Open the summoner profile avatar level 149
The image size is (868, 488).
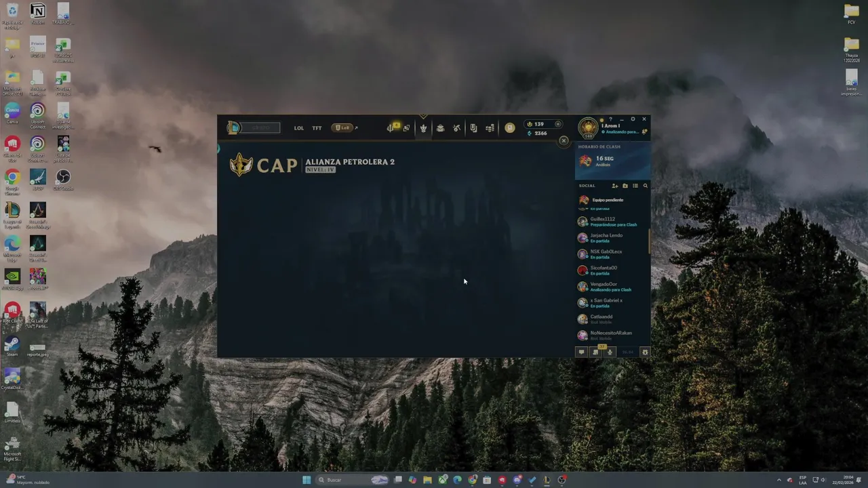click(588, 127)
